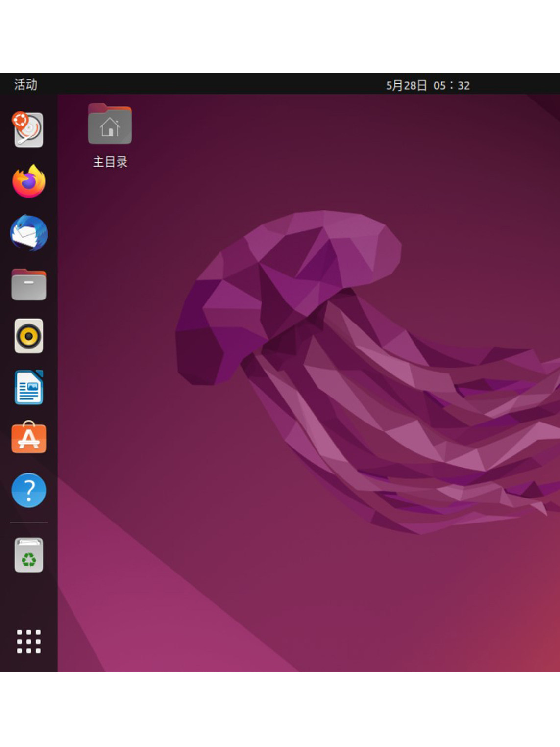
Task: Open the clock showing 5月28日 05:32
Action: coord(428,85)
